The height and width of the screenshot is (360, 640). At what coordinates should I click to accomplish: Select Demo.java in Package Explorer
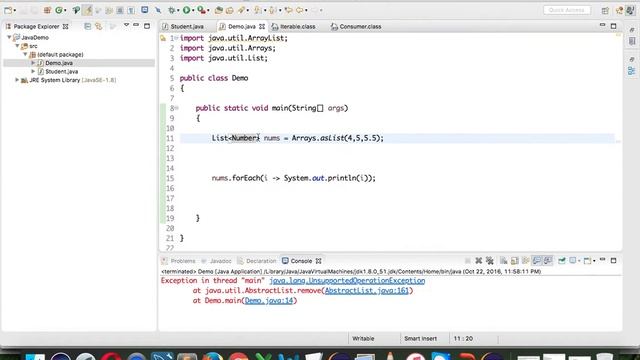(59, 63)
